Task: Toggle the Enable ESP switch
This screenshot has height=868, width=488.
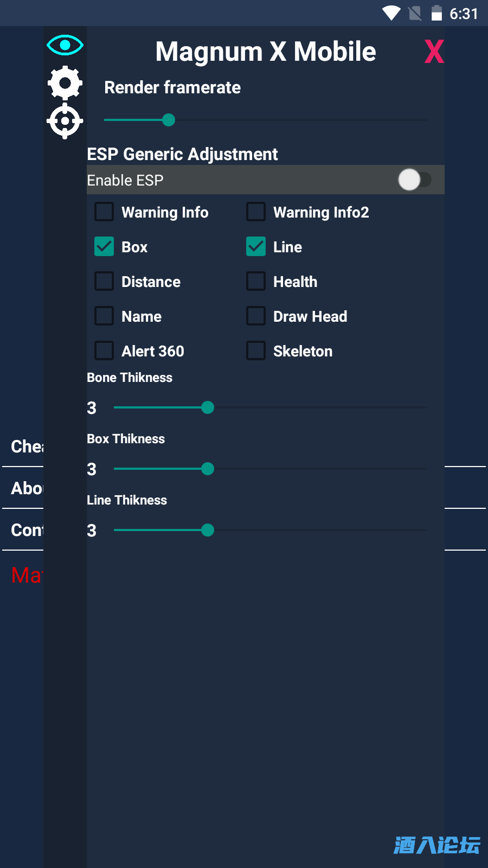Action: (x=414, y=180)
